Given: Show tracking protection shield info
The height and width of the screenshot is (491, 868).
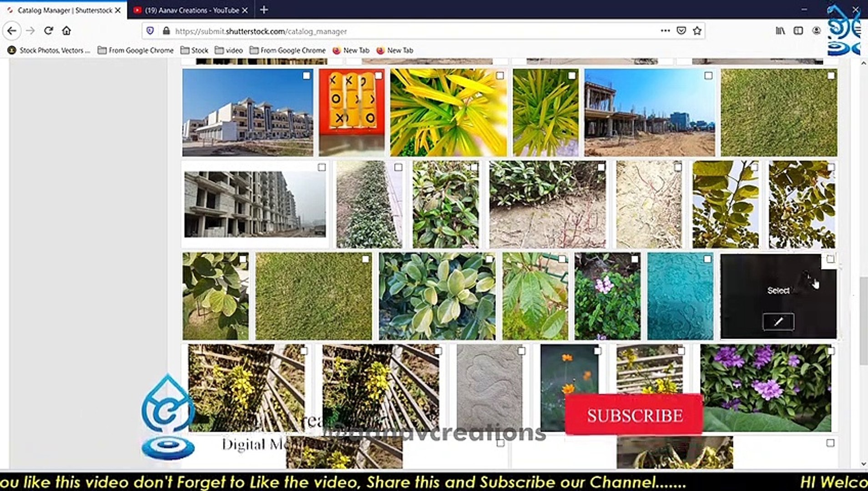Looking at the screenshot, I should coord(150,31).
